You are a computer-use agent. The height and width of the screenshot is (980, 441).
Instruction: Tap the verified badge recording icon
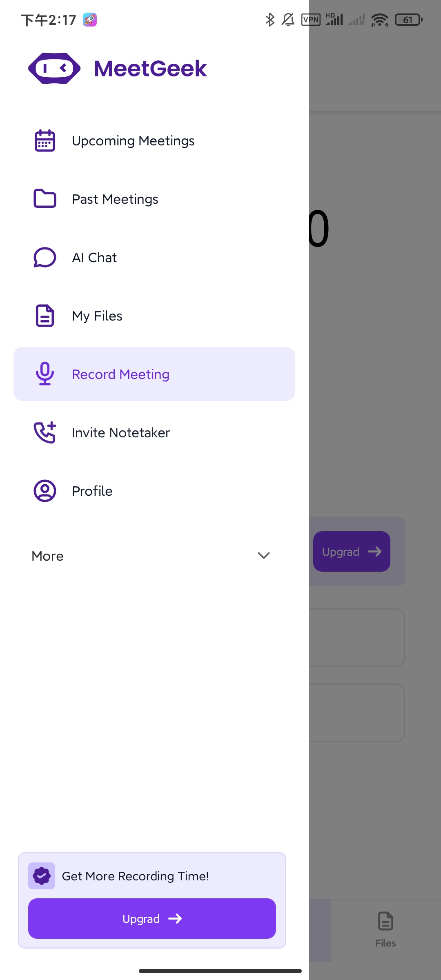[42, 876]
